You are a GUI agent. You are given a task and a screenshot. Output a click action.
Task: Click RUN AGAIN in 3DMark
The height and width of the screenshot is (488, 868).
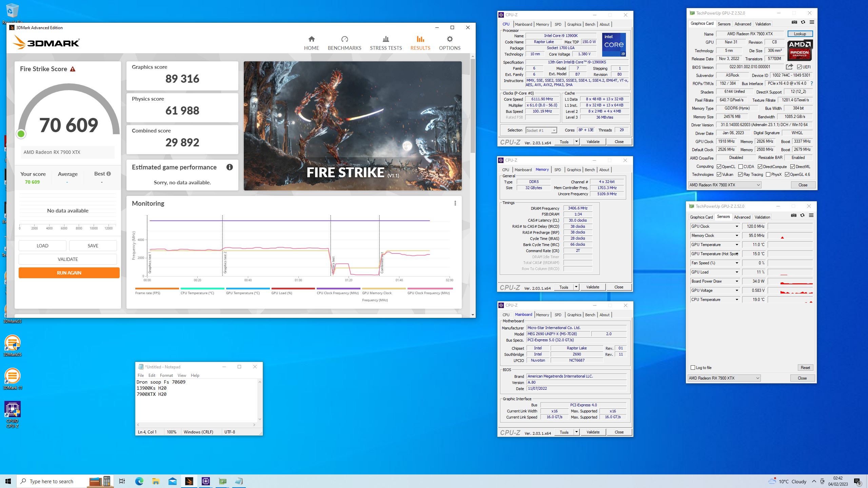(69, 273)
